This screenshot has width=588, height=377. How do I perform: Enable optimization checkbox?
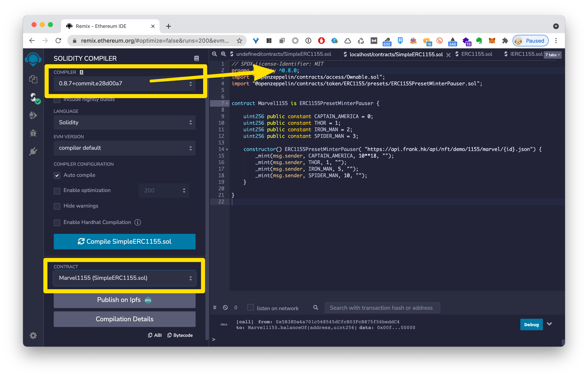coord(57,191)
